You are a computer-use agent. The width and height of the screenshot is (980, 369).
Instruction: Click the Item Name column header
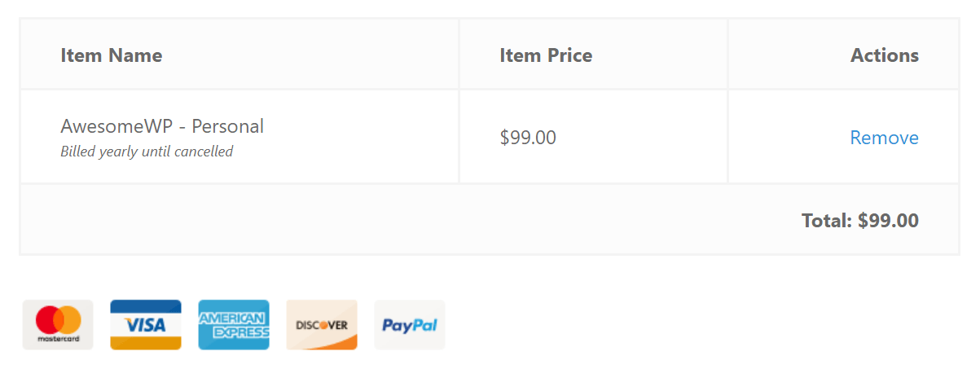112,55
